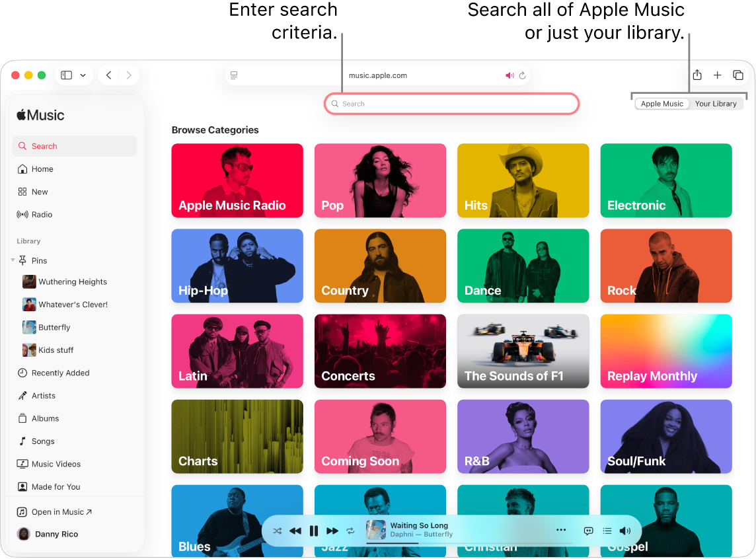
Task: Collapse the Pins section in the sidebar
Action: click(x=13, y=260)
